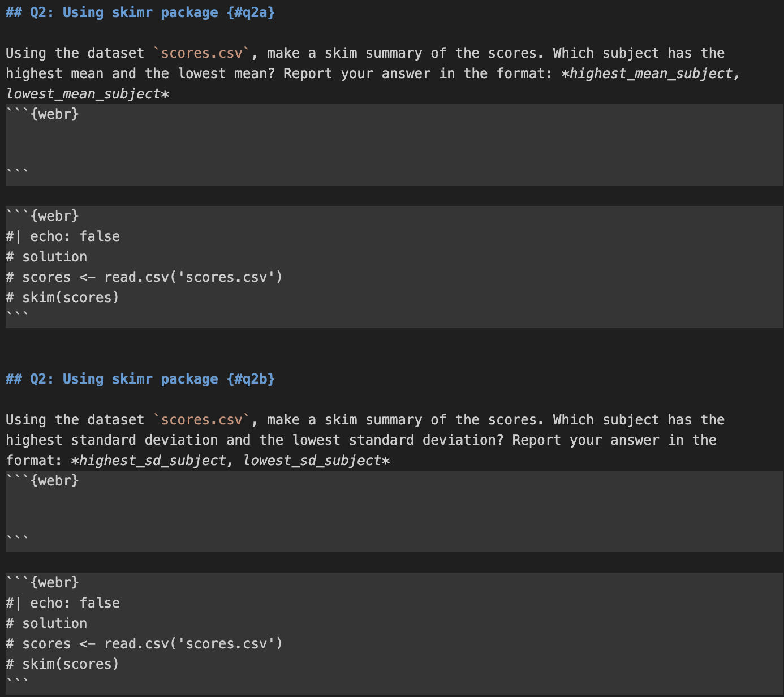The width and height of the screenshot is (784, 697).
Task: Click the scores.csv filename in the q2a question text
Action: coord(202,53)
